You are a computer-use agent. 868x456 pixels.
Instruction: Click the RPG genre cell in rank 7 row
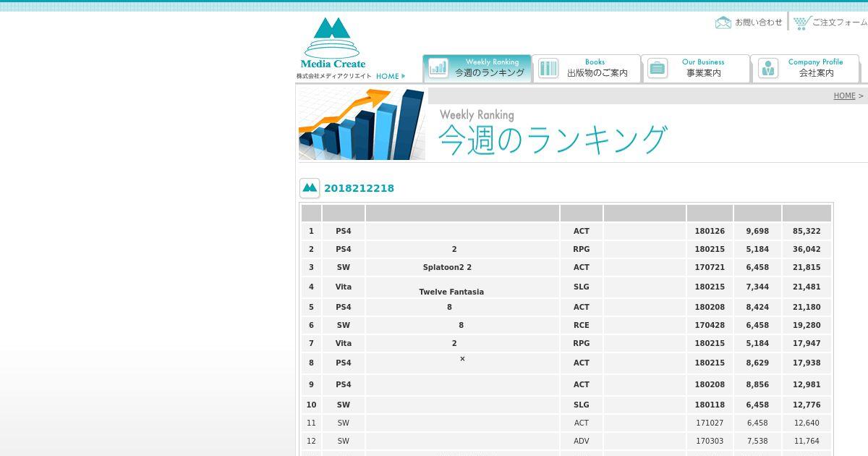click(x=582, y=343)
